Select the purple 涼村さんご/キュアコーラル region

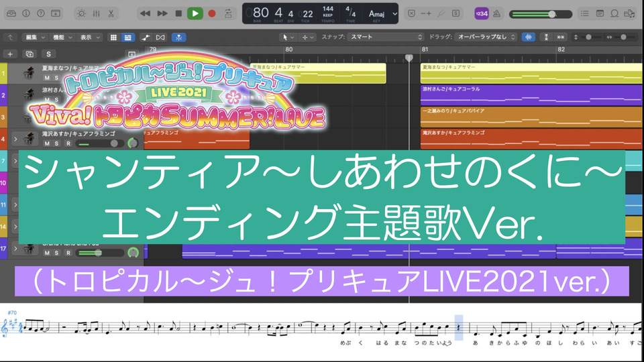tap(531, 95)
